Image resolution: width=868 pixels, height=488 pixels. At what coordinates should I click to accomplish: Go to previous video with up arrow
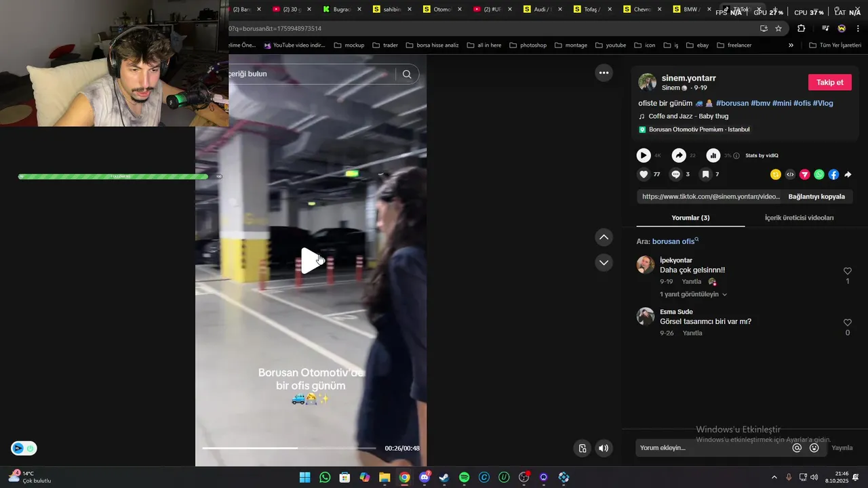604,237
